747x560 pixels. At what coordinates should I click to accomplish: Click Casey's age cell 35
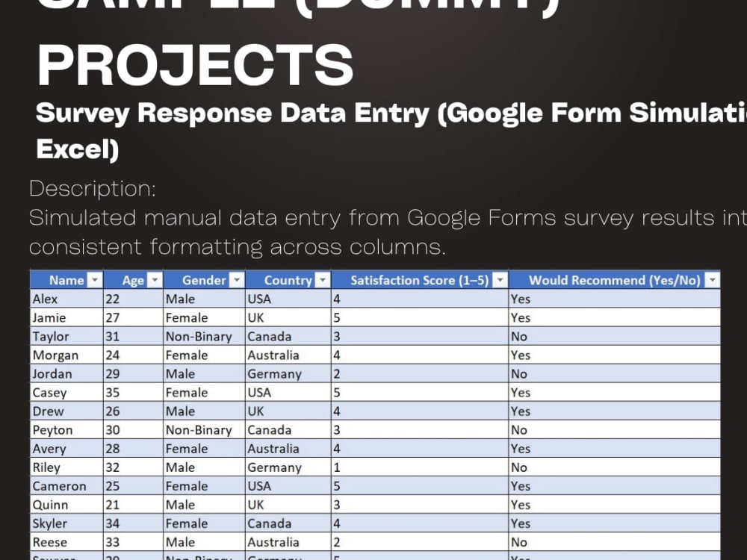pos(133,393)
